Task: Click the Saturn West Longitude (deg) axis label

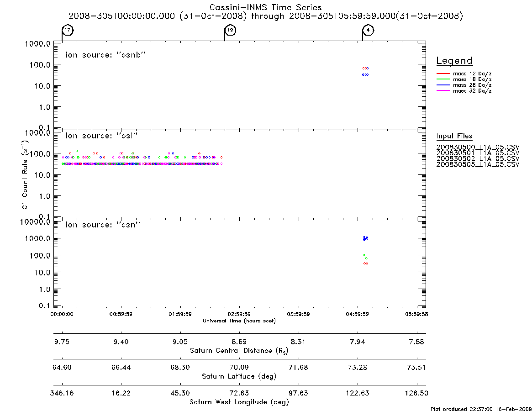Action: pyautogui.click(x=239, y=402)
